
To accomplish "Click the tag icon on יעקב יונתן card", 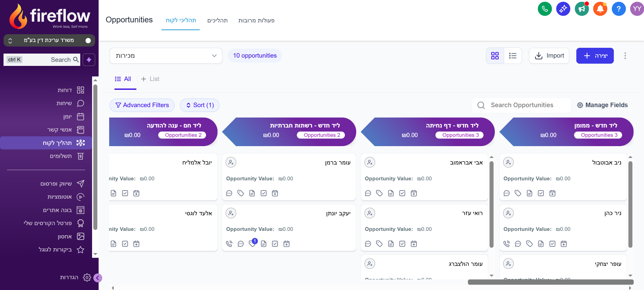I will pyautogui.click(x=252, y=243).
